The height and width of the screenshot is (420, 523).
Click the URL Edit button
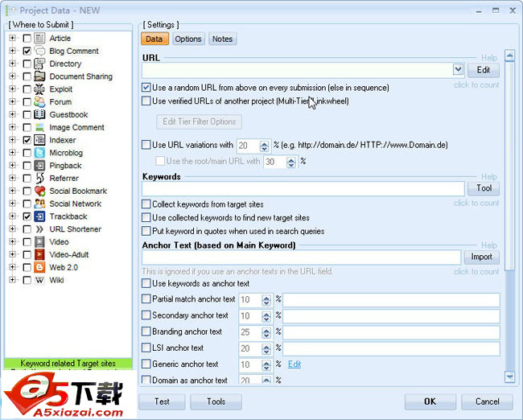484,70
